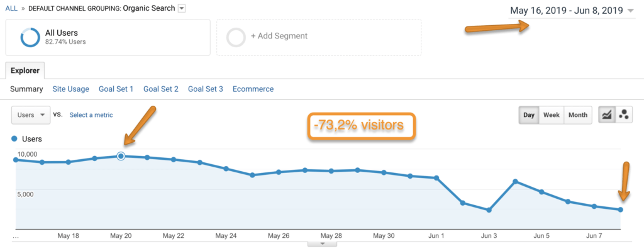The image size is (644, 251).
Task: Switch to line chart view icon
Action: click(x=606, y=115)
